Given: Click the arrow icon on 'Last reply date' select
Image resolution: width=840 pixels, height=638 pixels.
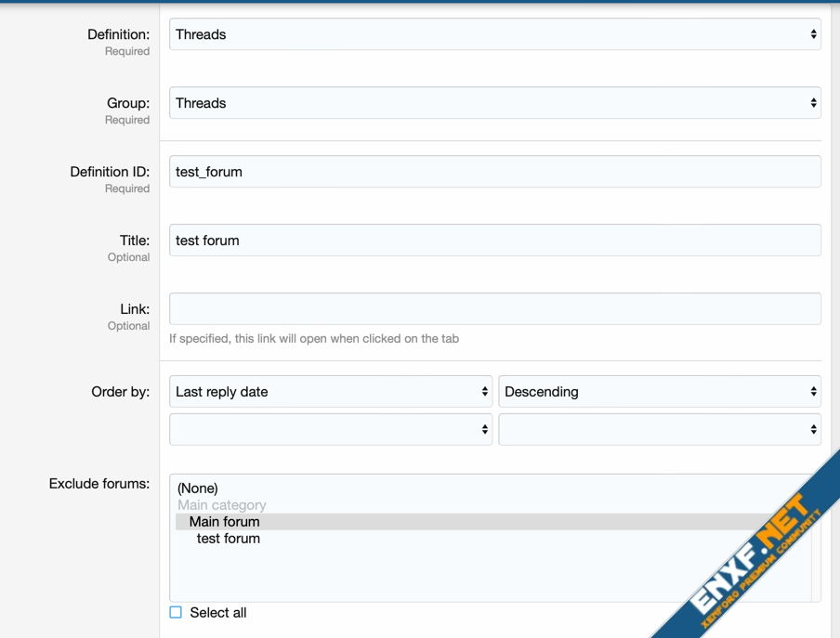Looking at the screenshot, I should [x=484, y=392].
